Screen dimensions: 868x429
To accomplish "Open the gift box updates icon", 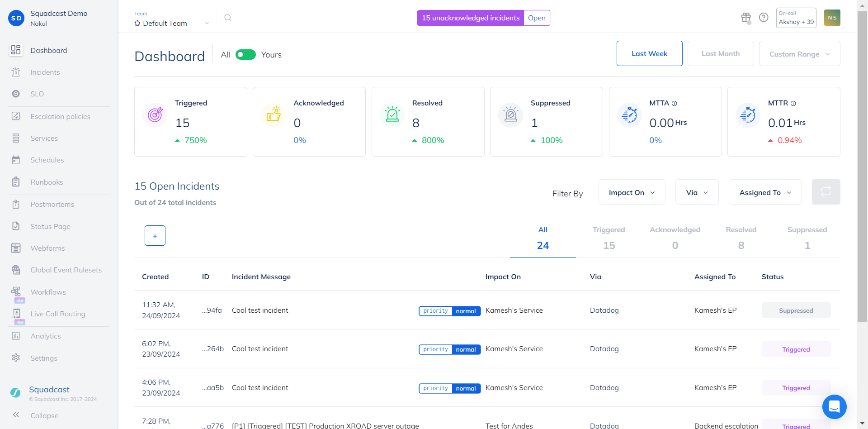I will click(746, 18).
